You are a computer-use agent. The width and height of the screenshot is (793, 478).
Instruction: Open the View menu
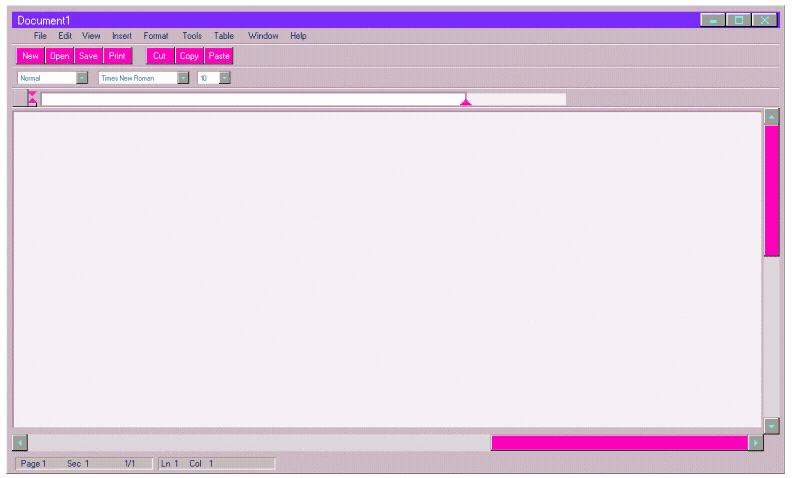91,36
